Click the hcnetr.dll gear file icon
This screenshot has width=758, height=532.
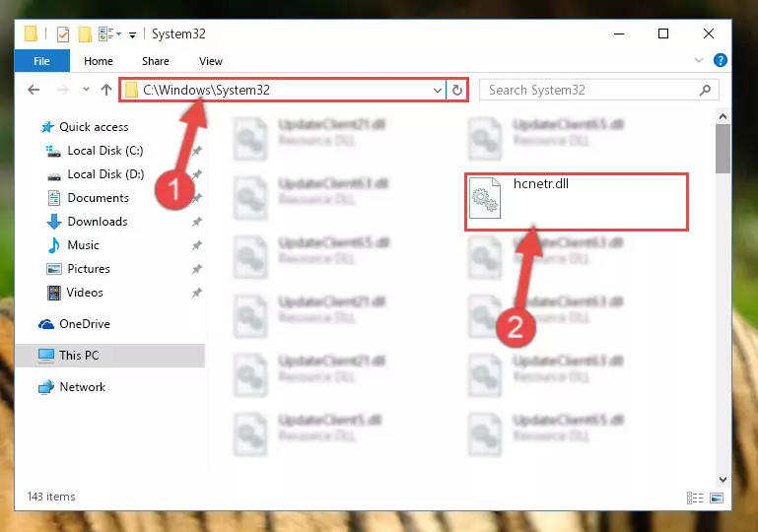point(484,198)
